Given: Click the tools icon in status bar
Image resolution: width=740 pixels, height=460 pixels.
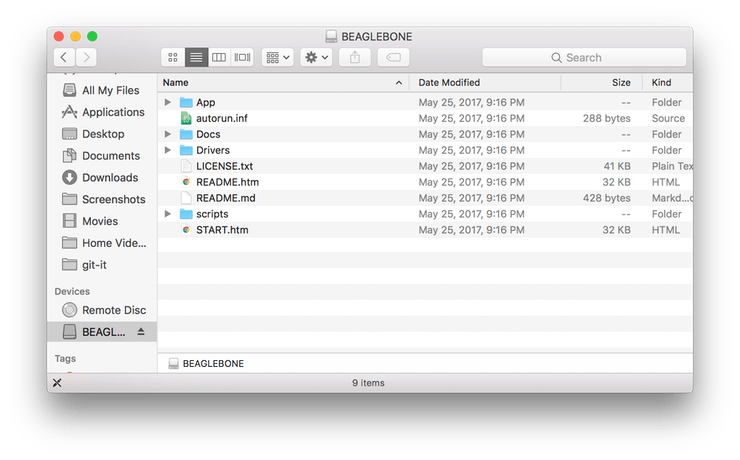Looking at the screenshot, I should coord(57,383).
